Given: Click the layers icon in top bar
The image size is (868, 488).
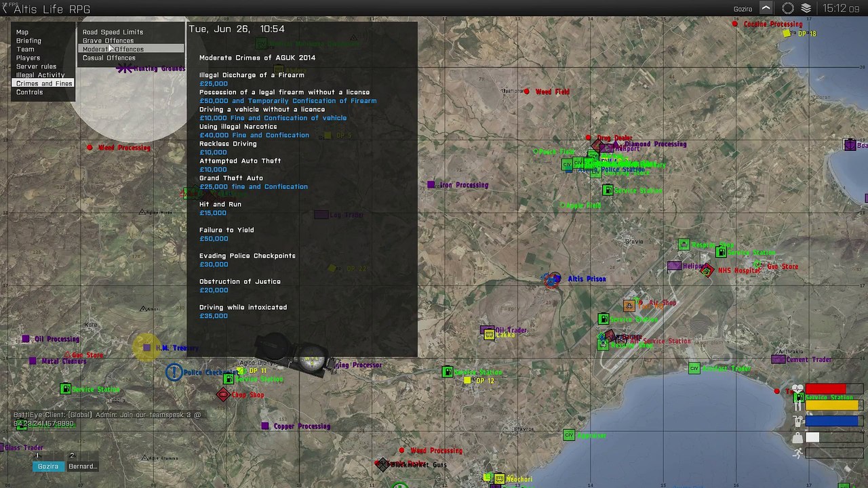Looking at the screenshot, I should 806,8.
